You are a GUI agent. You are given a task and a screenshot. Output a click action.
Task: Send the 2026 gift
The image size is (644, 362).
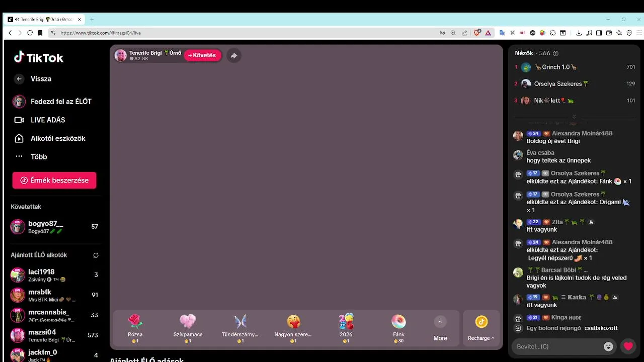pos(346,329)
